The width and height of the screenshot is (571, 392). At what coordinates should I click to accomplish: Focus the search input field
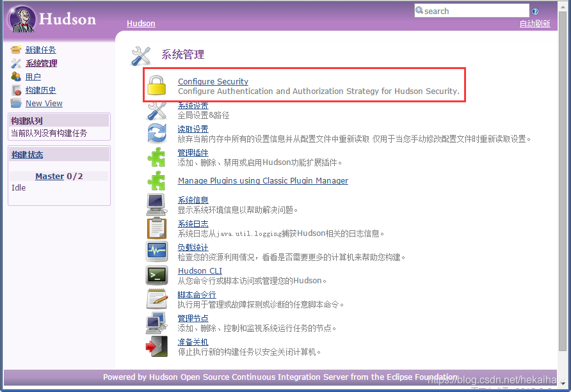click(472, 11)
